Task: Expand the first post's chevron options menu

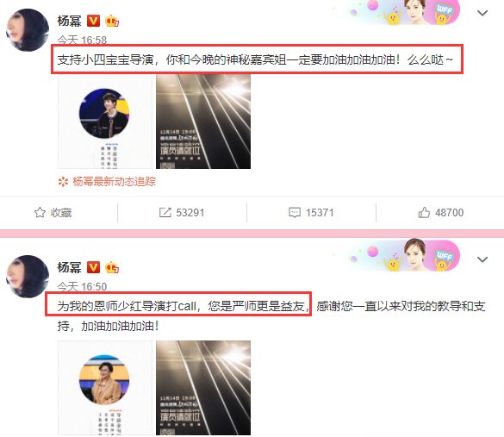Action: (482, 13)
